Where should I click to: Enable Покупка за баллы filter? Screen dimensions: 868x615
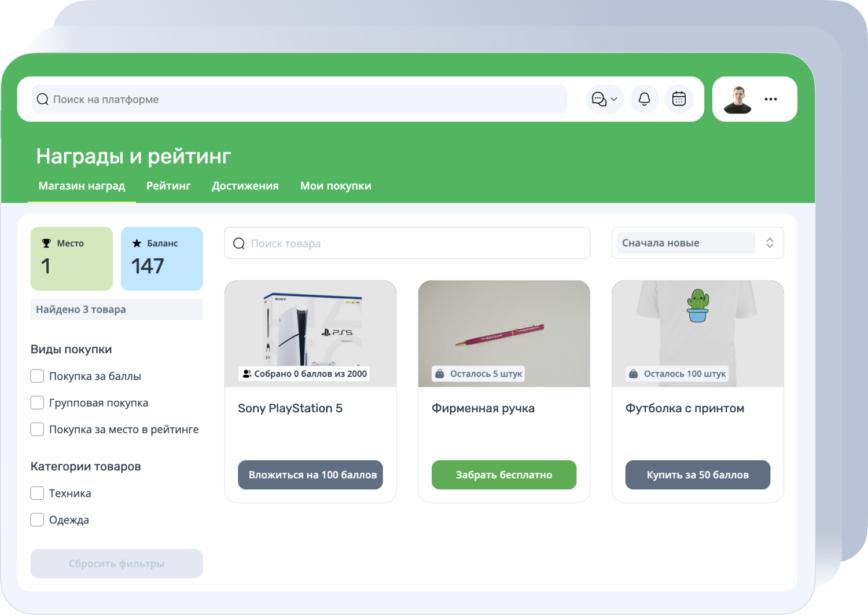(37, 376)
